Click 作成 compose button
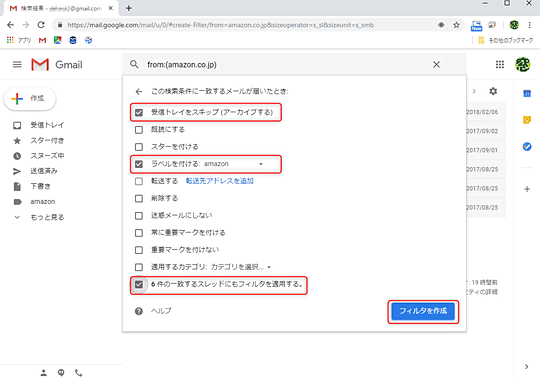Viewport: 540px width, 380px height. pos(30,99)
